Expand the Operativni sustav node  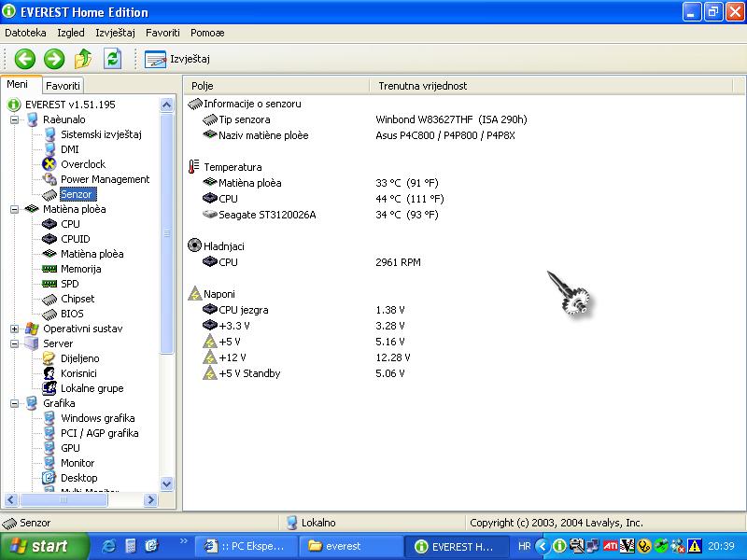tap(15, 329)
